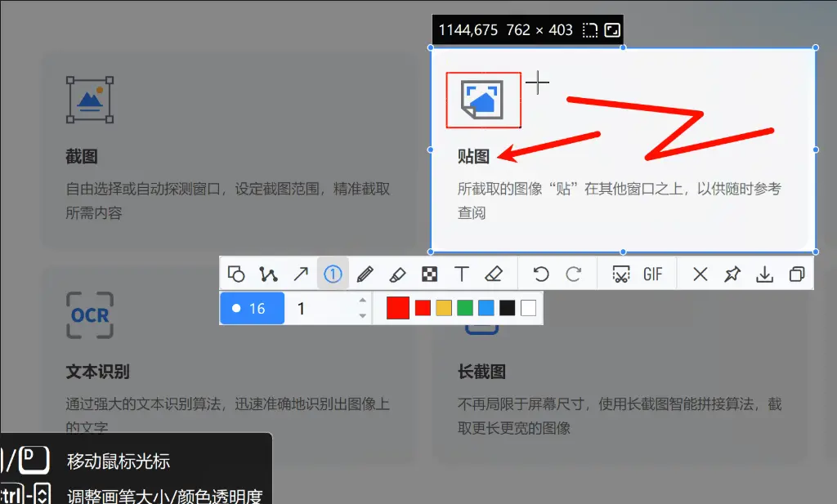Redo the annotation
The image size is (837, 504).
pyautogui.click(x=573, y=274)
